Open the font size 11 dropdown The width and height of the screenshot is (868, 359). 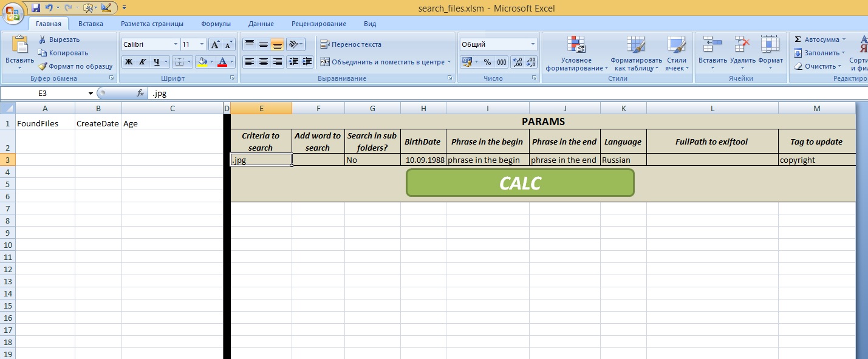pyautogui.click(x=202, y=44)
